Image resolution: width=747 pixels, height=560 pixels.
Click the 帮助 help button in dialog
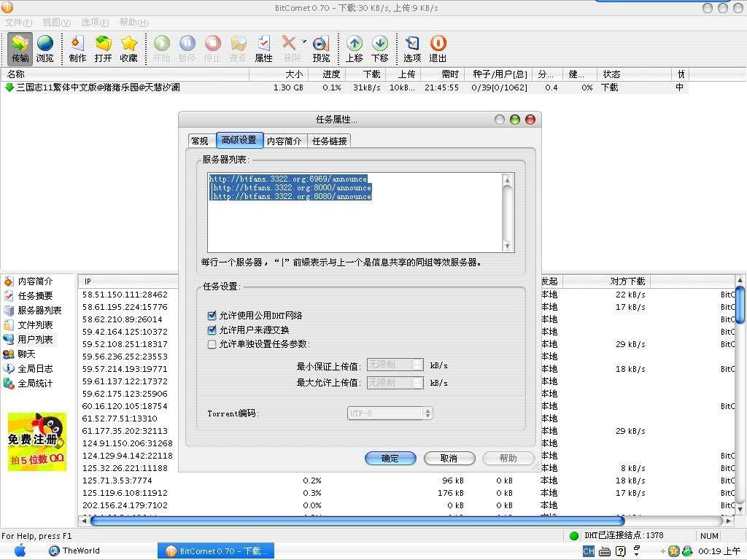(508, 458)
